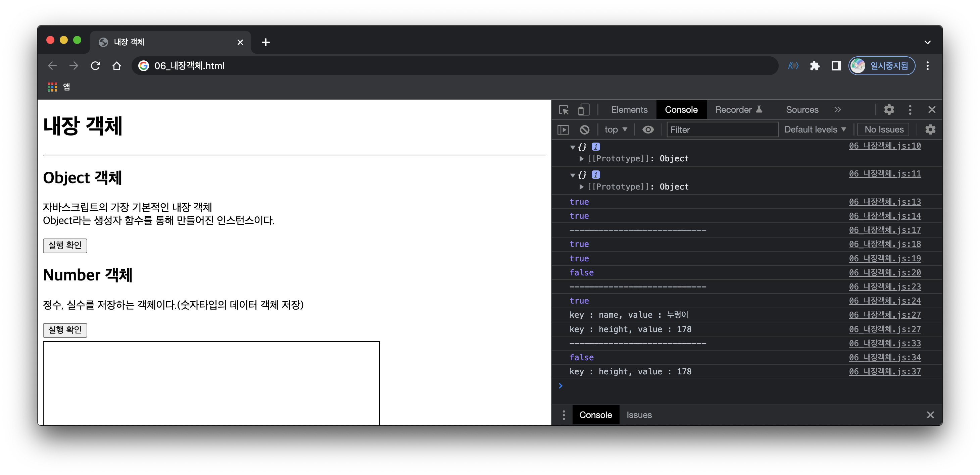Click the inspect element picker icon

pyautogui.click(x=563, y=110)
